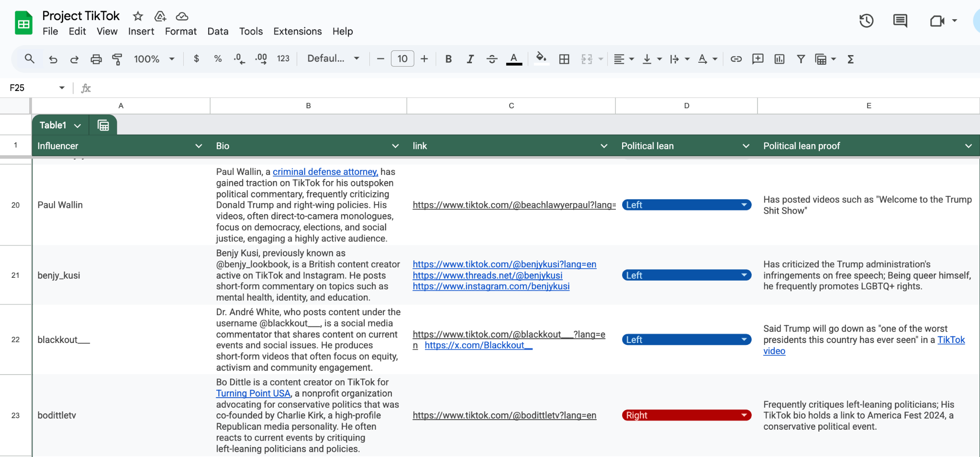The image size is (980, 457).
Task: Click the benjykusi Instagram link
Action: pyautogui.click(x=491, y=286)
